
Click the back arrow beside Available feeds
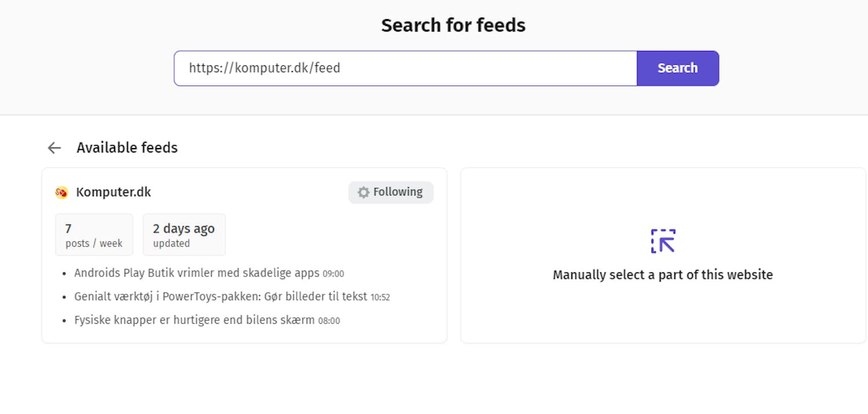[54, 148]
